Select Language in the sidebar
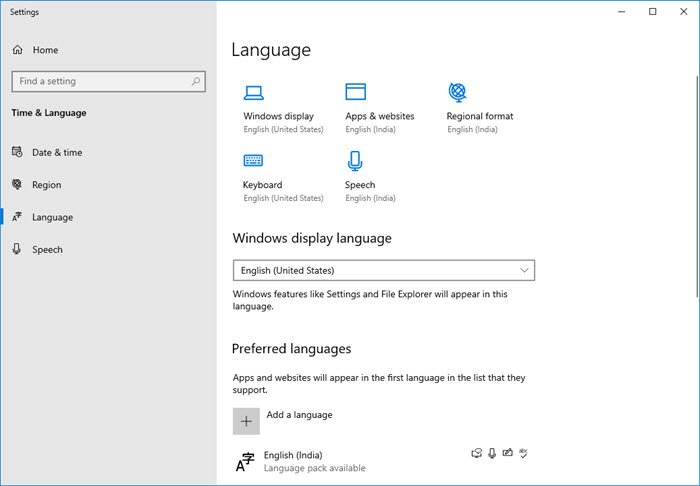This screenshot has width=700, height=486. click(x=52, y=217)
